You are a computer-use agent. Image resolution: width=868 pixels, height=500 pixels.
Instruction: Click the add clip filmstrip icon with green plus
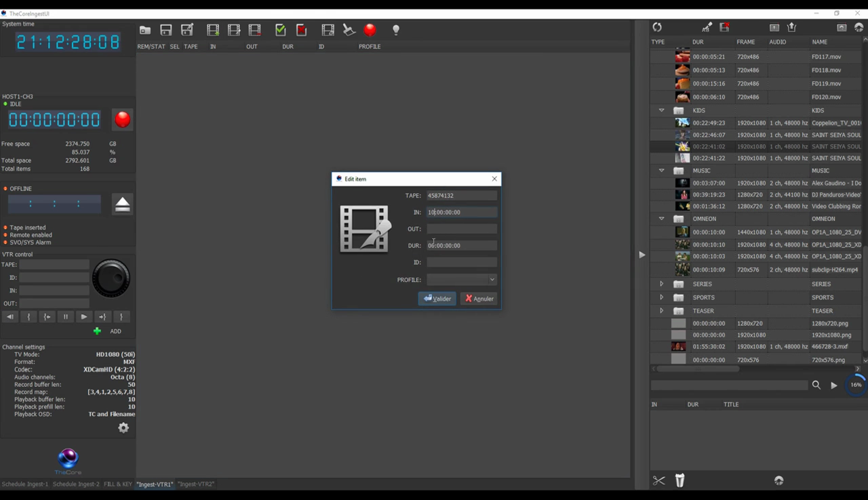tap(213, 30)
